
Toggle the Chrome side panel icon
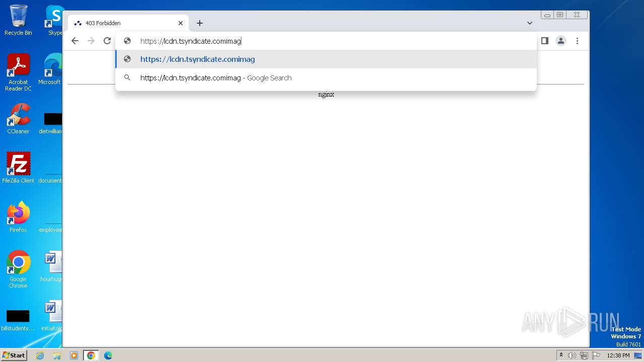point(544,41)
